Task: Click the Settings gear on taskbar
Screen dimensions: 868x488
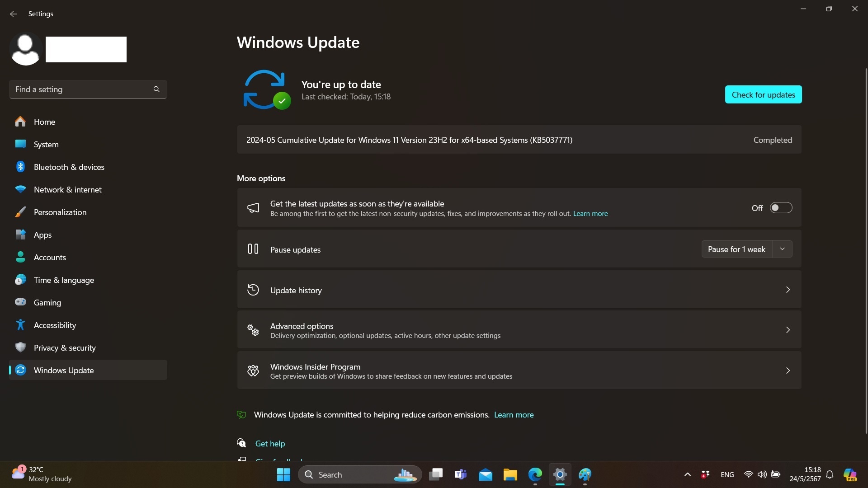Action: coord(560,474)
